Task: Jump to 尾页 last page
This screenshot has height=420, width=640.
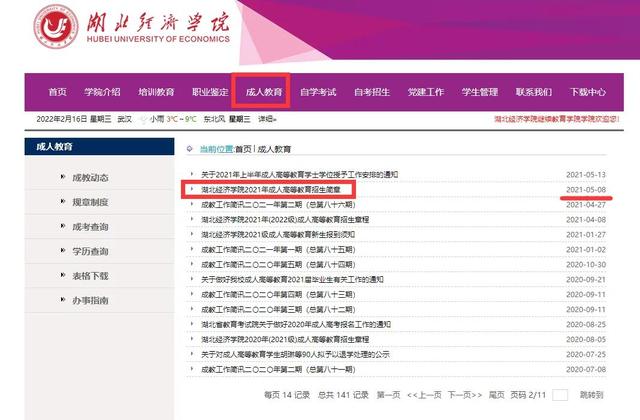Action: (x=497, y=395)
